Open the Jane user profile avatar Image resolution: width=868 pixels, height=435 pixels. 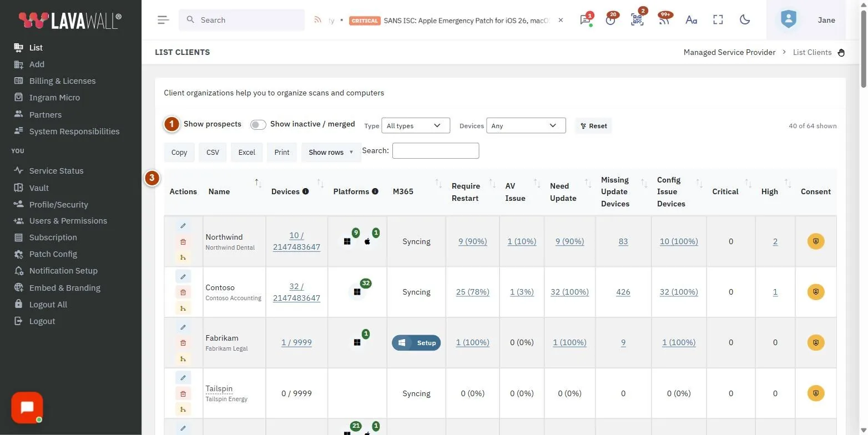click(x=788, y=19)
